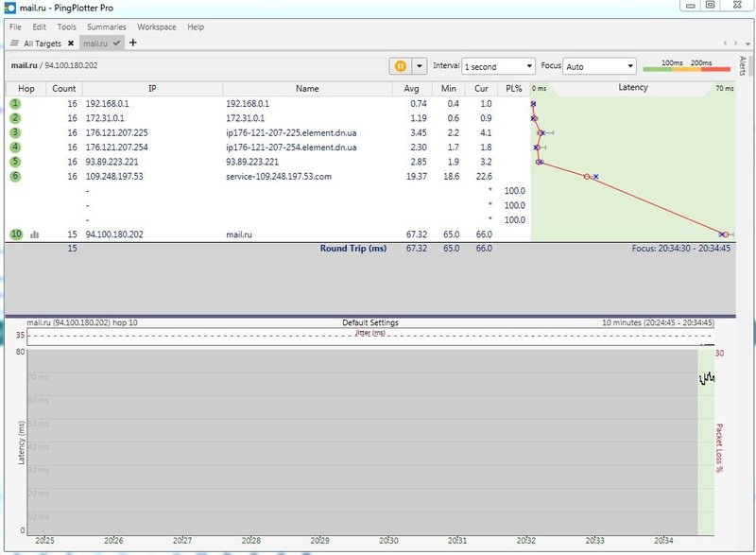
Task: Click the PingPlotter app icon in the title bar
Action: coord(9,8)
